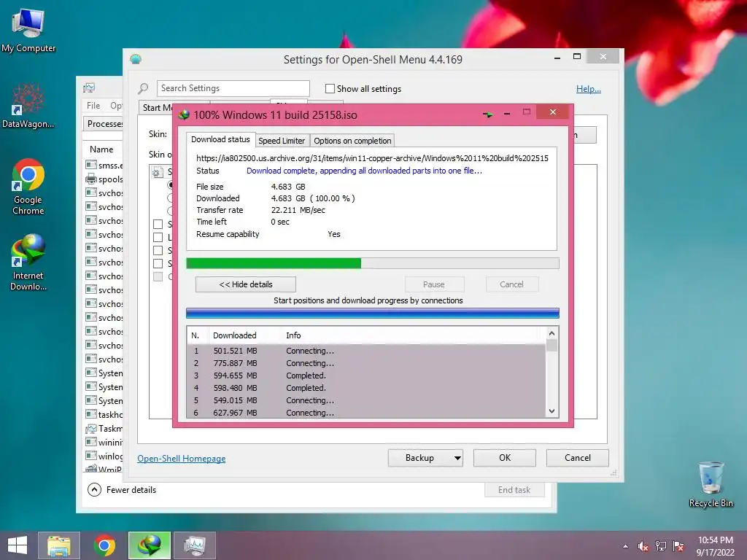This screenshot has width=747, height=560.
Task: Click the Windows Start button
Action: [x=18, y=545]
